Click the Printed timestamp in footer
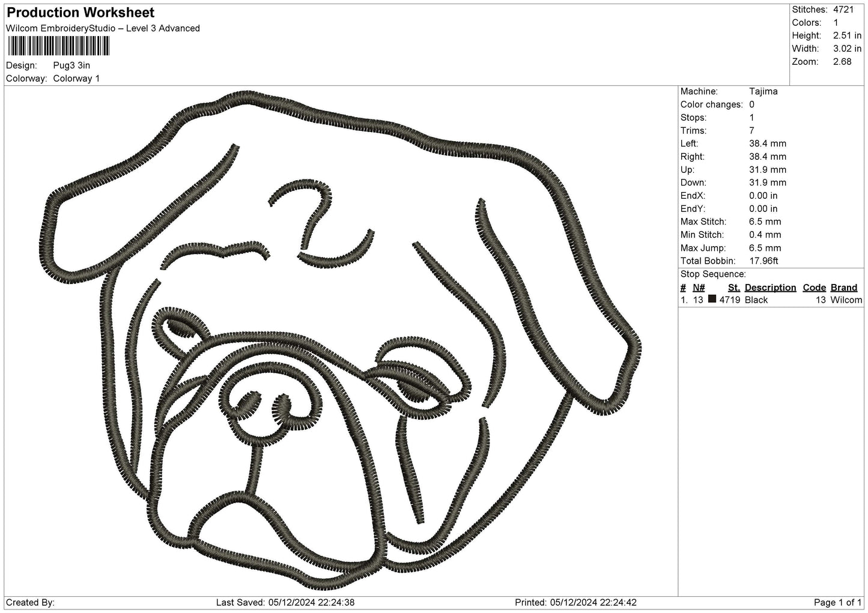The image size is (868, 613). (575, 602)
